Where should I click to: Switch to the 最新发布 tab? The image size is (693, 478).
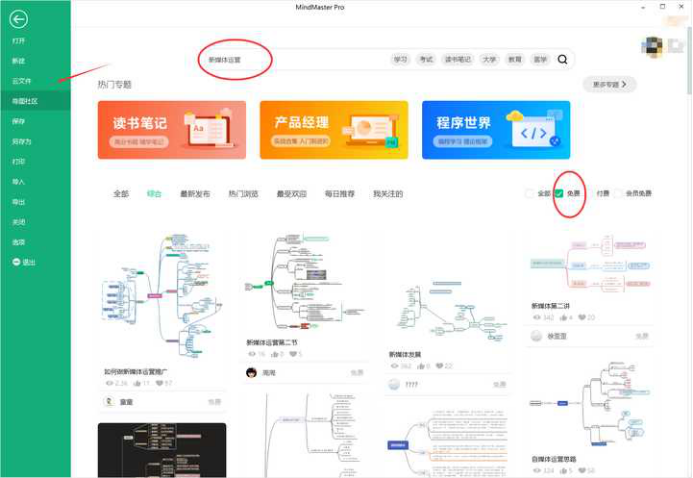point(195,193)
